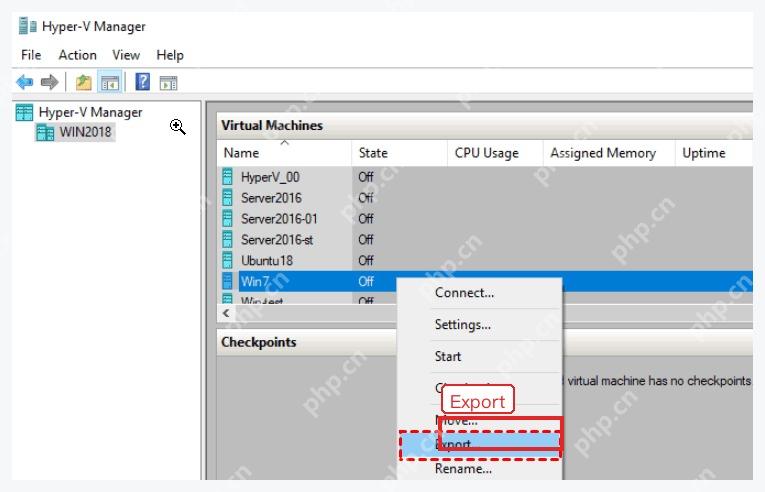765x492 pixels.
Task: Sort by the CPU Usage column header
Action: tap(495, 153)
